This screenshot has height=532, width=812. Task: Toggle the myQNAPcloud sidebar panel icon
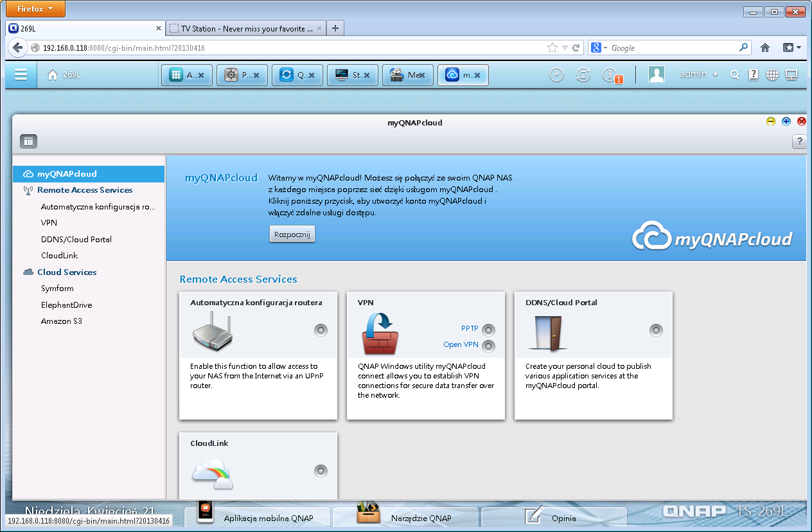tap(28, 141)
